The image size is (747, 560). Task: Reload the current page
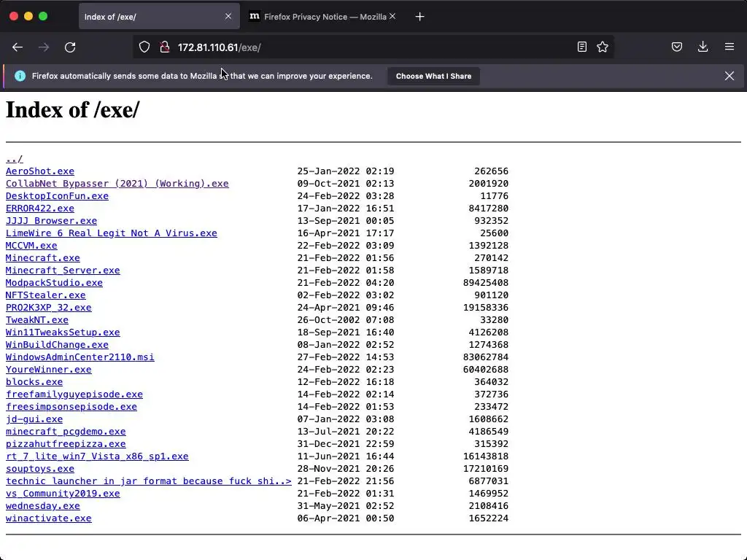(x=70, y=47)
